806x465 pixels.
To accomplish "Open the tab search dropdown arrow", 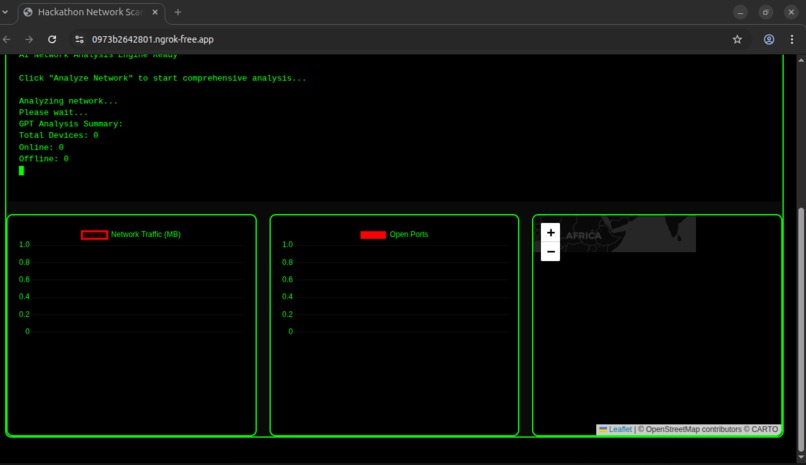I will coord(5,12).
